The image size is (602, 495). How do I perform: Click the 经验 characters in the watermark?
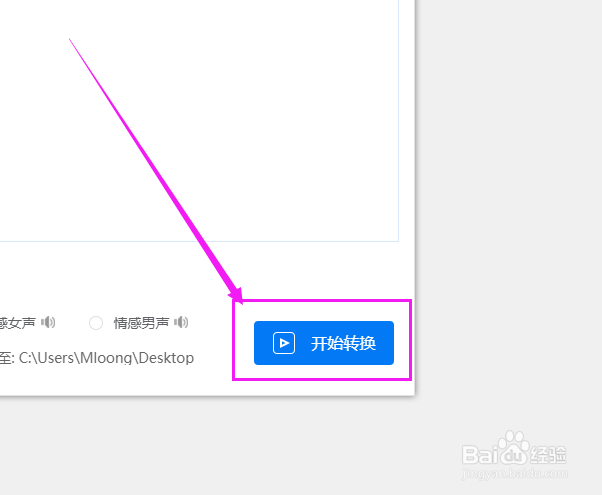tap(548, 455)
